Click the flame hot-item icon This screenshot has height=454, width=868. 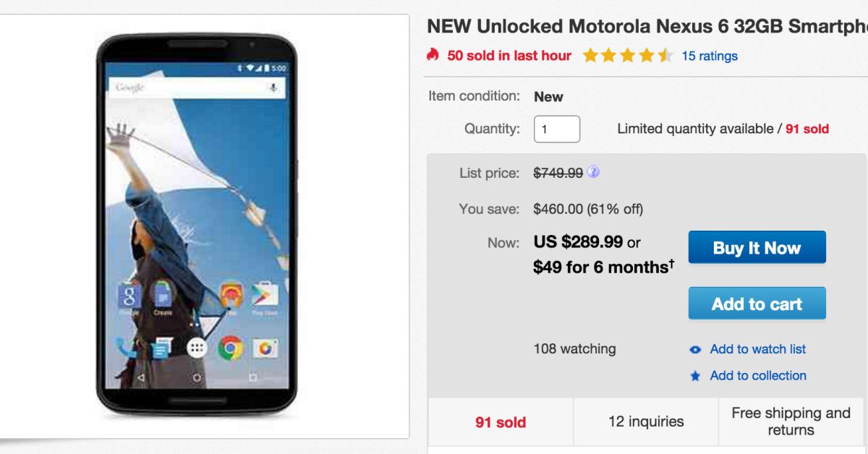coord(433,55)
